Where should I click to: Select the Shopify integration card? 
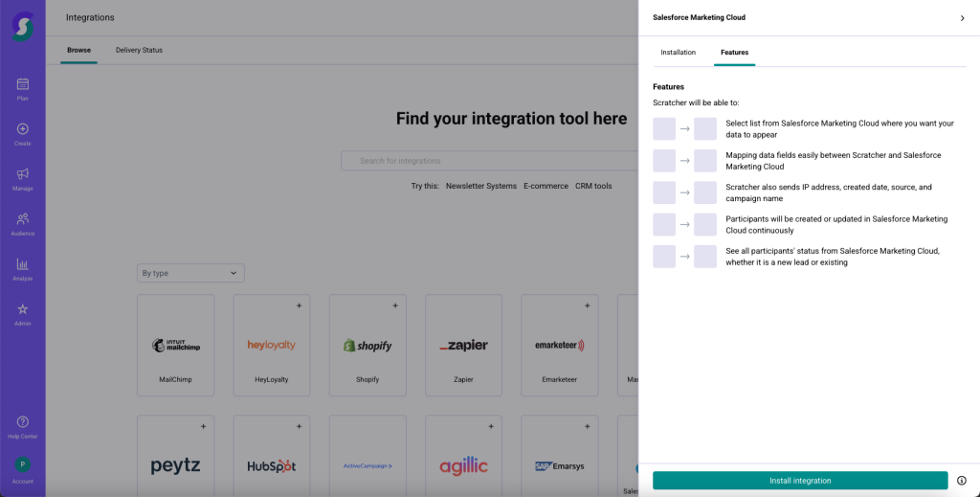pyautogui.click(x=367, y=343)
